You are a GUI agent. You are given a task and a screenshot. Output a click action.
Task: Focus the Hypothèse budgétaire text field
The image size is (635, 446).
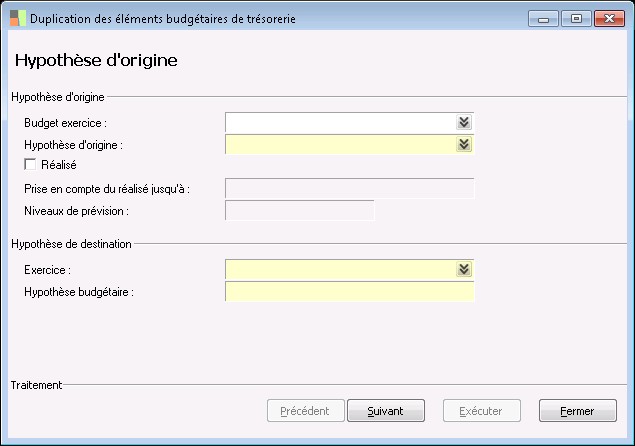click(349, 291)
